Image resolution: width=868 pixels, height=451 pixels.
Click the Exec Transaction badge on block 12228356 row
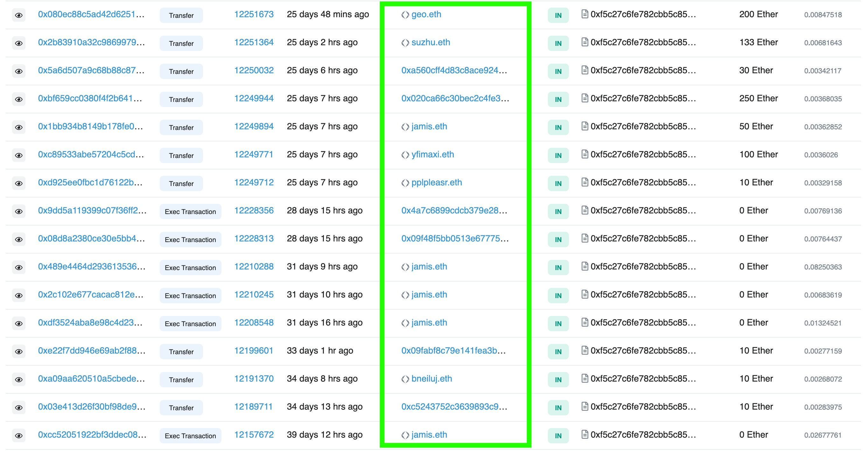(190, 211)
